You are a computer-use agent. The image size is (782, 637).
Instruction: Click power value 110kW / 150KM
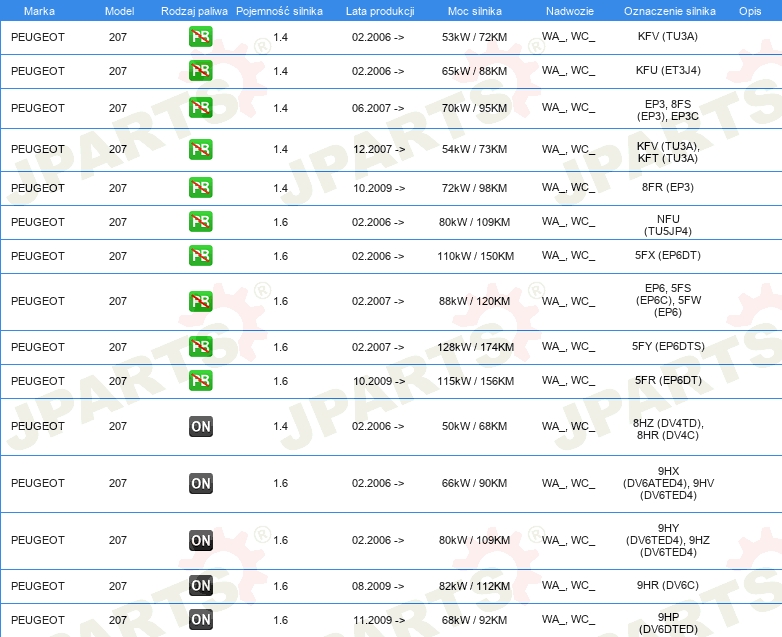click(475, 256)
